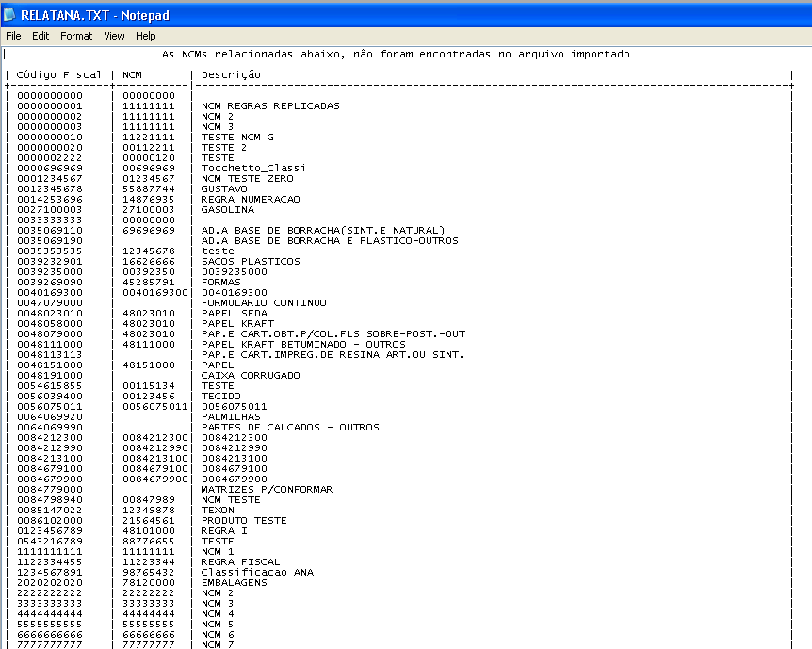This screenshot has height=649, width=812.
Task: Click the fiscal code 0035069110
Action: (x=50, y=230)
